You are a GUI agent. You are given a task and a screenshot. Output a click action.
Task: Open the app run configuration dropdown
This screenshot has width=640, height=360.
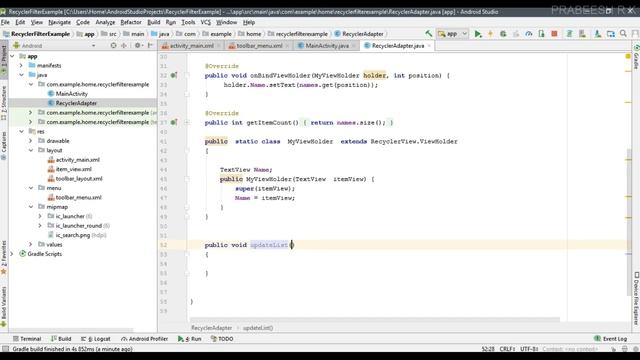click(x=452, y=34)
